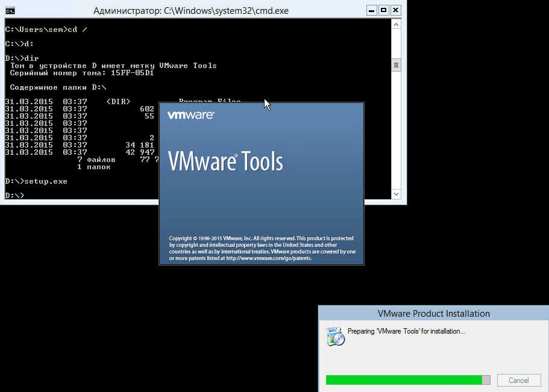The width and height of the screenshot is (549, 392).
Task: Click the 'D:\>dir' command line
Action: coord(22,58)
